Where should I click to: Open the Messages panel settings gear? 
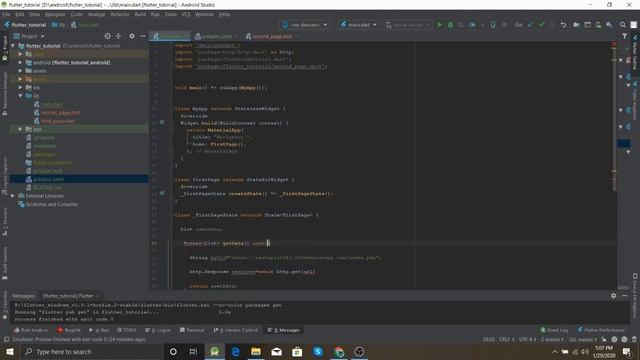[x=613, y=296]
